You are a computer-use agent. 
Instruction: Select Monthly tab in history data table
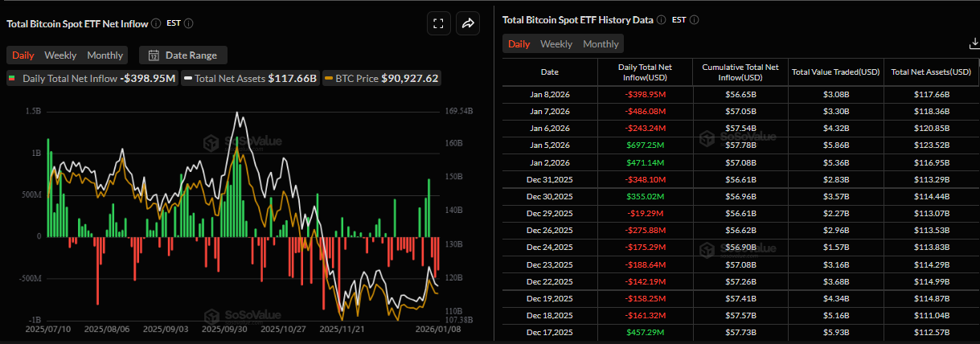click(601, 44)
